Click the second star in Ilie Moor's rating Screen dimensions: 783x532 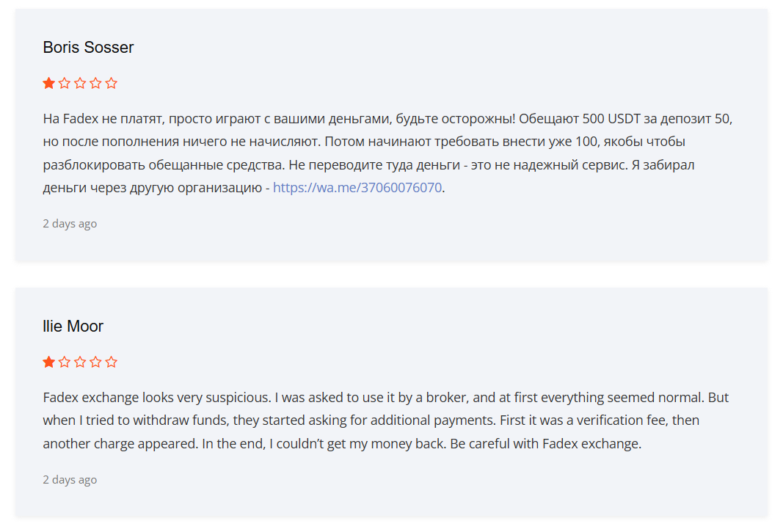[65, 362]
